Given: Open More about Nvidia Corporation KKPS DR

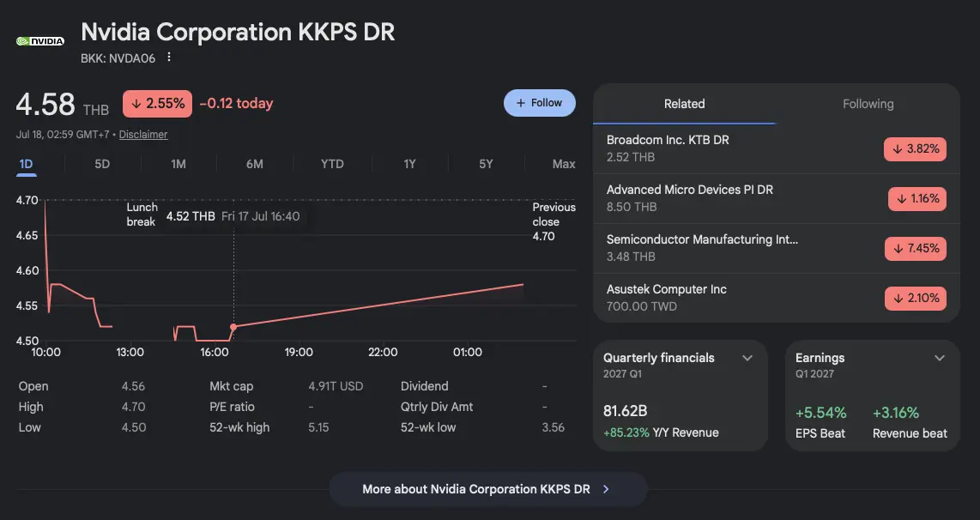Looking at the screenshot, I should point(488,489).
